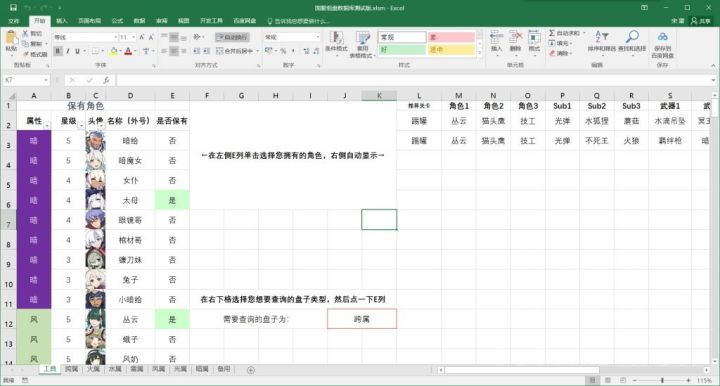This screenshot has width=720, height=386.
Task: Click the Cut scissors icon
Action: pyautogui.click(x=25, y=34)
